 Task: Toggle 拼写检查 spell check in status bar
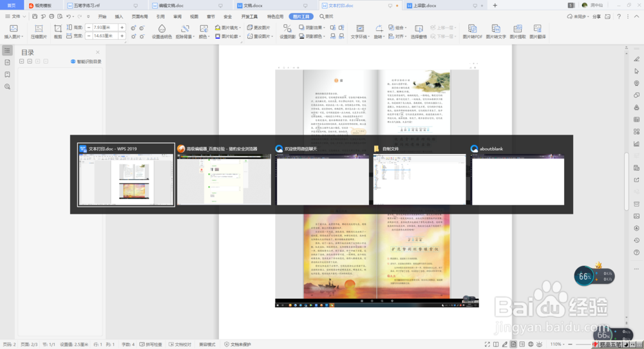click(151, 344)
